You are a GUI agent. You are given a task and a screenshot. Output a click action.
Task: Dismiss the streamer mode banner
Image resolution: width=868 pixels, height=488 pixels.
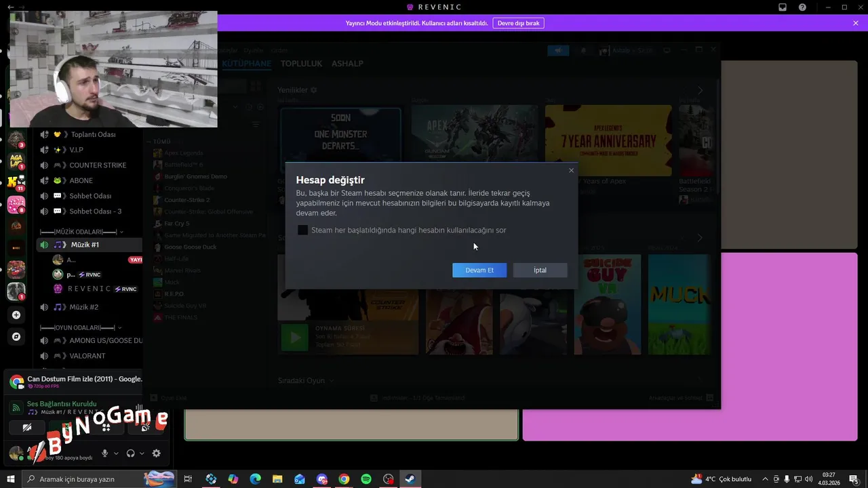point(856,23)
